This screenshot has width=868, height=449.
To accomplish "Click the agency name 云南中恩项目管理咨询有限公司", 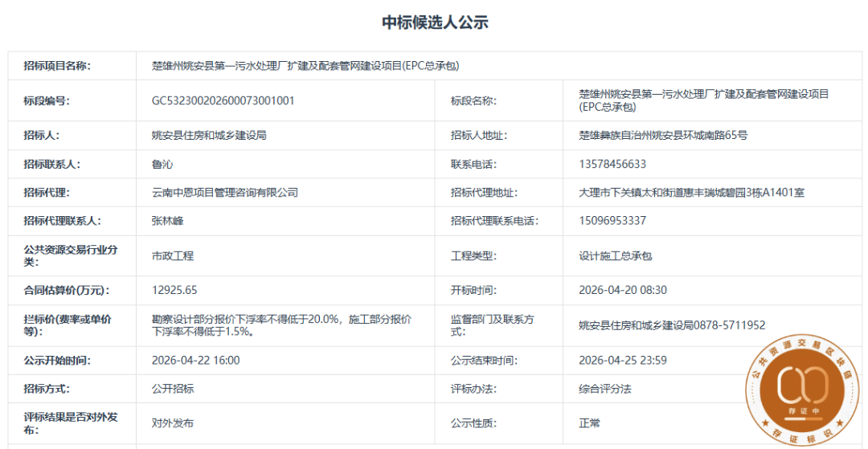I will [x=225, y=193].
